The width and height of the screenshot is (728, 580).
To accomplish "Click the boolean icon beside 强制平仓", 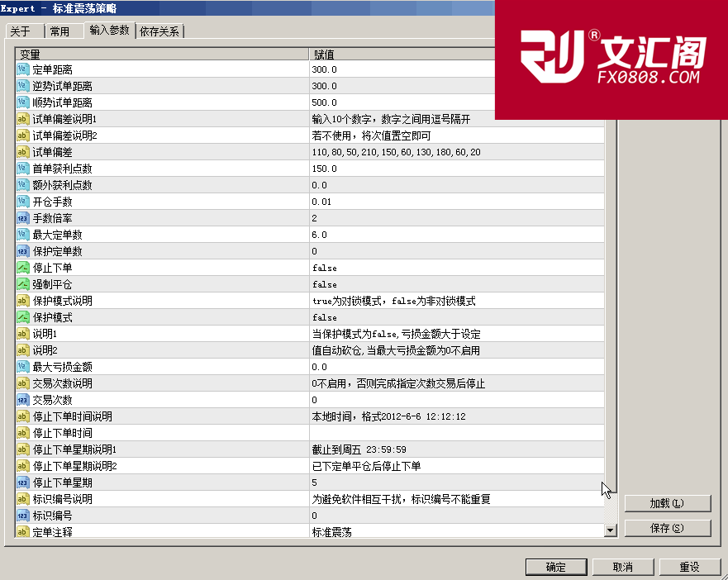I will click(23, 284).
